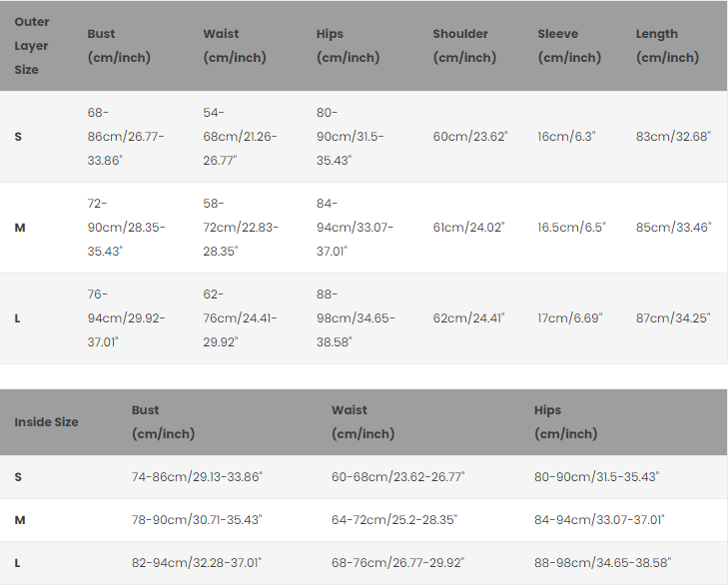Click the Outer Layer Size column header
Image resolution: width=728 pixels, height=587 pixels.
coord(32,46)
